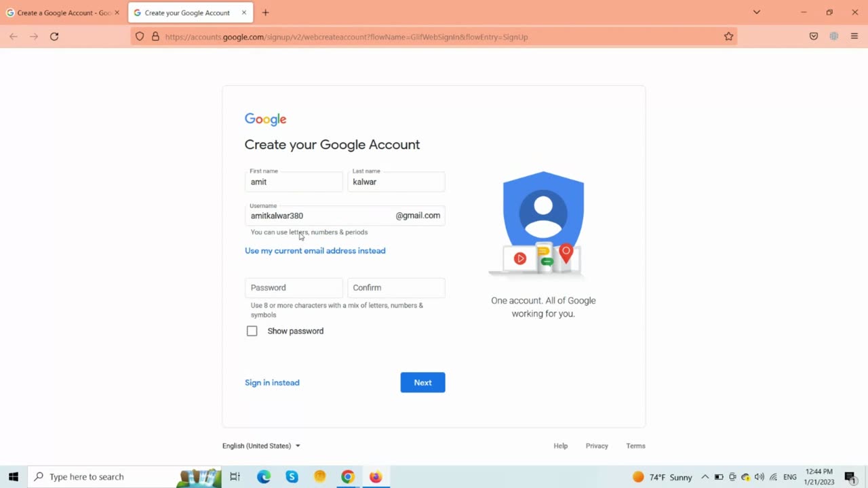
Task: Click the Create your Google Account heading
Action: (332, 144)
